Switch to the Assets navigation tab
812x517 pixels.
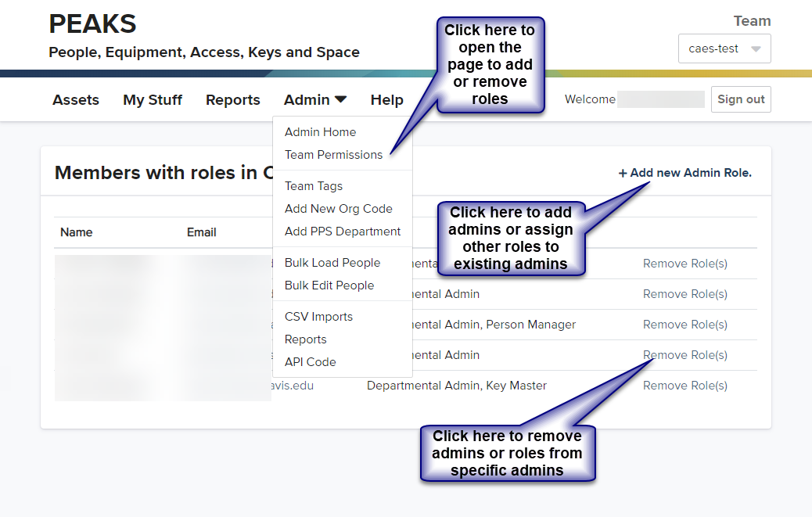click(x=75, y=99)
